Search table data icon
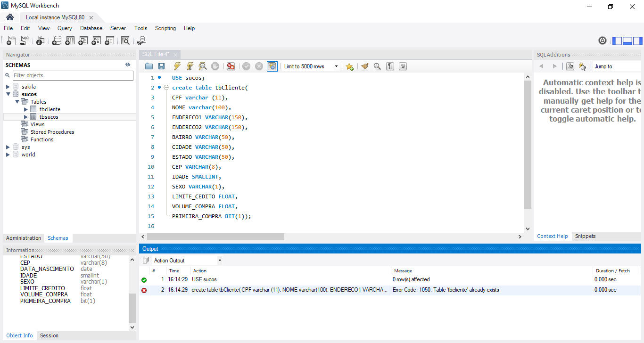The height and width of the screenshot is (343, 644). pyautogui.click(x=125, y=41)
